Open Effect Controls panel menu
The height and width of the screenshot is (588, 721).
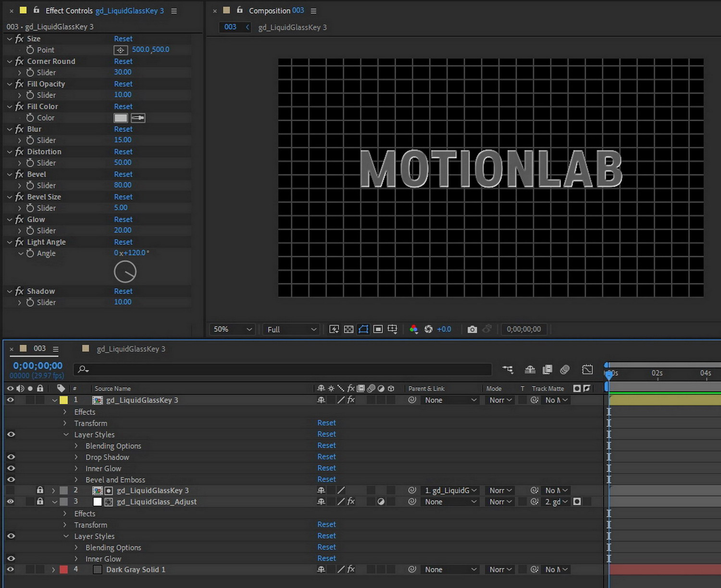[x=174, y=11]
